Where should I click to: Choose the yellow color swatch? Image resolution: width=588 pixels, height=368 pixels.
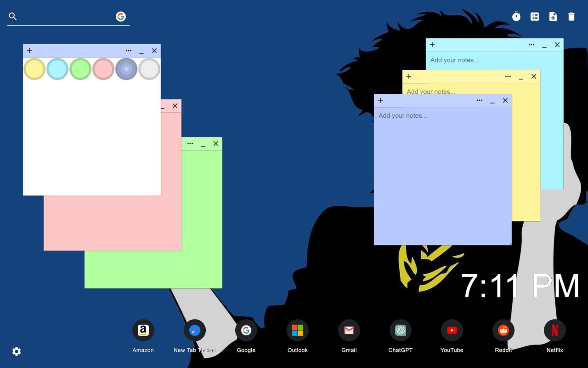click(34, 69)
